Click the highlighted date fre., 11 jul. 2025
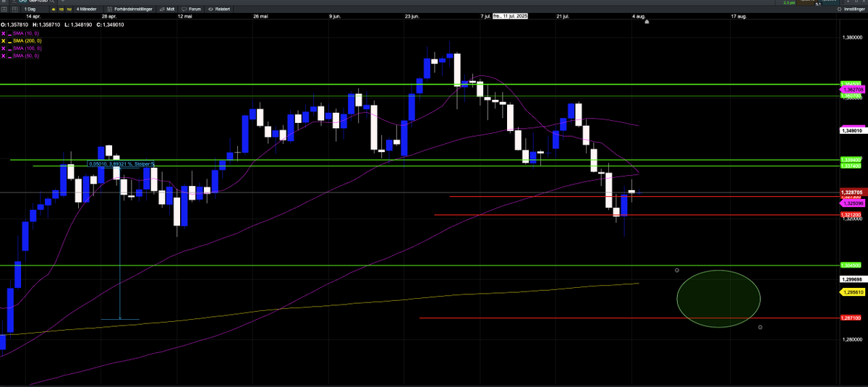868x387 pixels. tap(510, 16)
